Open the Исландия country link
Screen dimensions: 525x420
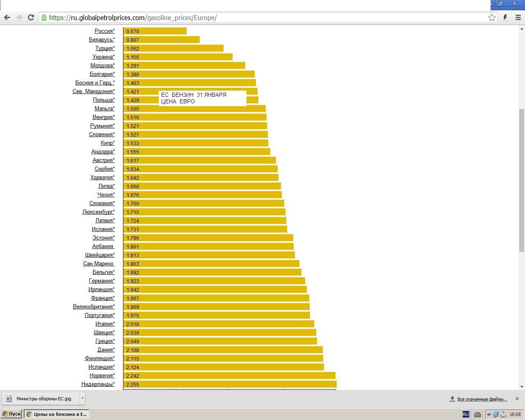tap(102, 367)
